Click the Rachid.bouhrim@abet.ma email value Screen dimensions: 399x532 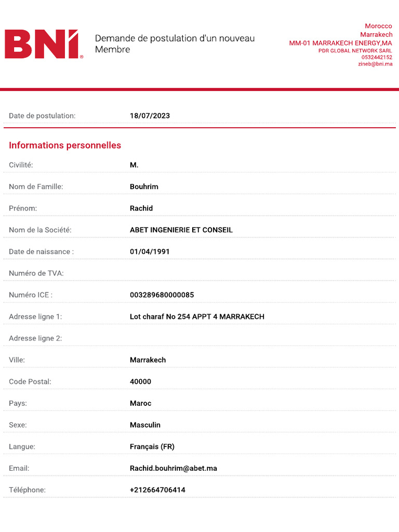173,468
